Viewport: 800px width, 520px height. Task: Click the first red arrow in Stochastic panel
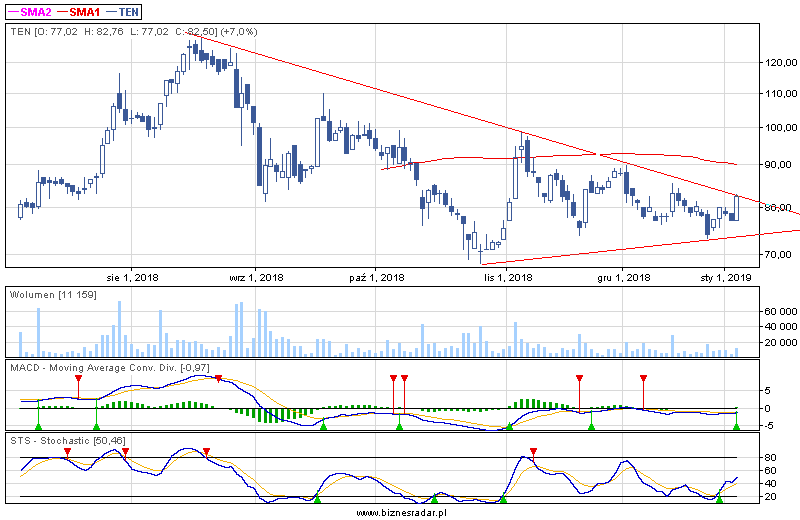click(67, 452)
